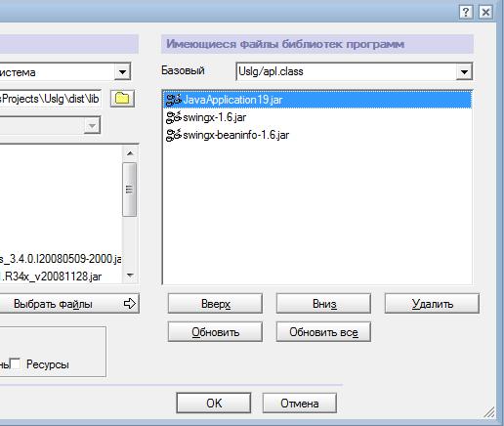Click the Вверх button
The width and height of the screenshot is (504, 426).
(215, 304)
